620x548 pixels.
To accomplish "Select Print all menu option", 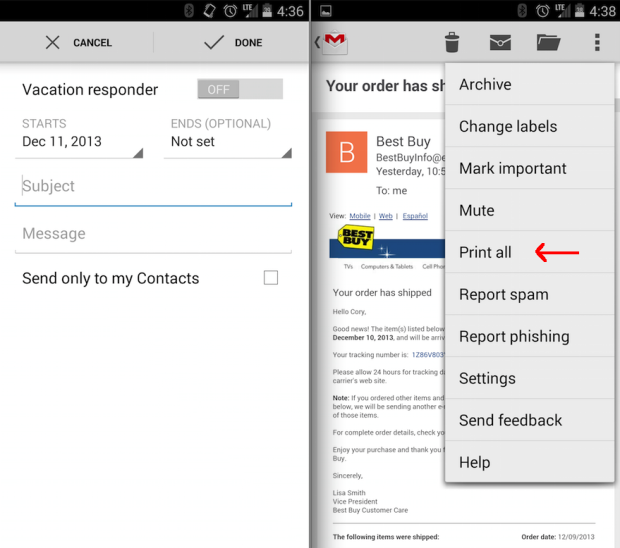I will (529, 252).
